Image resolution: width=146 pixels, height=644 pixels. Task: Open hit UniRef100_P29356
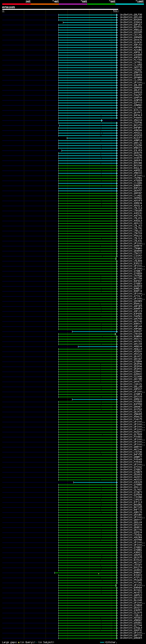pyautogui.click(x=131, y=145)
